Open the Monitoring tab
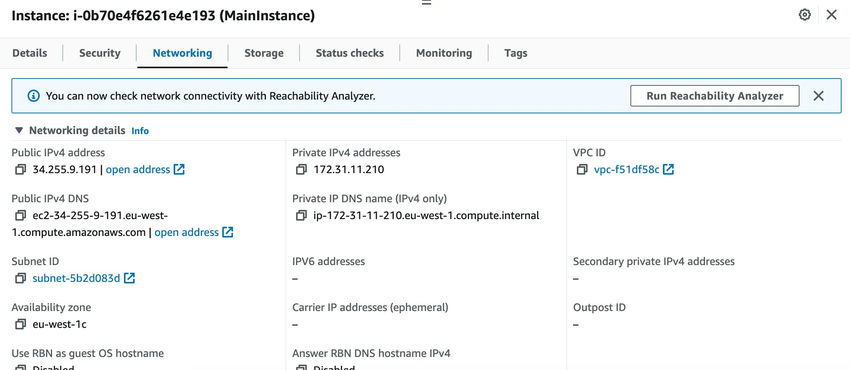 pyautogui.click(x=444, y=53)
